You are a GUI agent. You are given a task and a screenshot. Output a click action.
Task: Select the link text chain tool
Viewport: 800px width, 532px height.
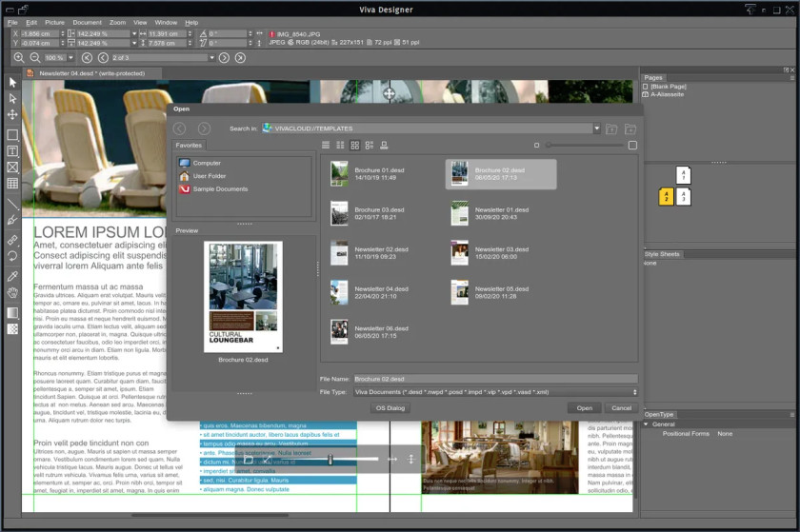[12, 240]
